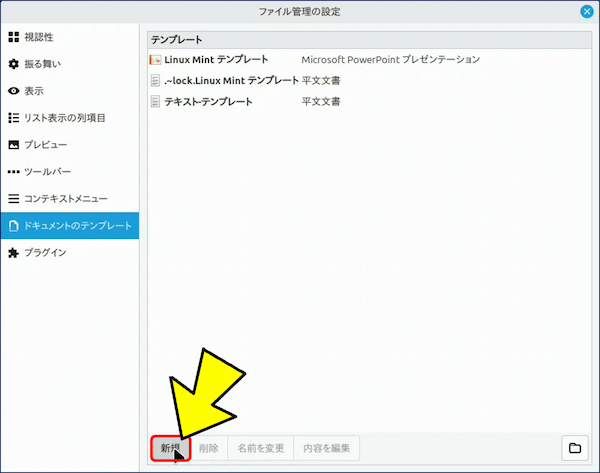Screen dimensions: 600x473
Task: Select the ドキュメントのテンプレート page
Action: coord(70,226)
